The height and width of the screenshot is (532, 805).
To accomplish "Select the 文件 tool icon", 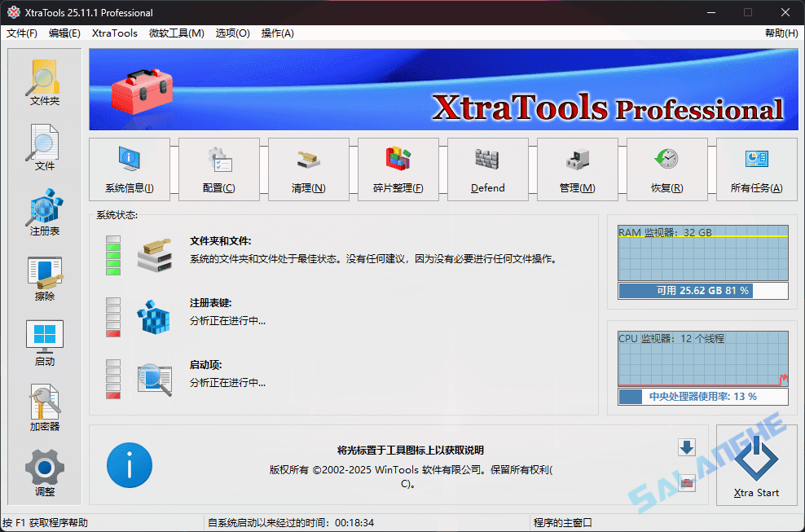I will coord(44,145).
